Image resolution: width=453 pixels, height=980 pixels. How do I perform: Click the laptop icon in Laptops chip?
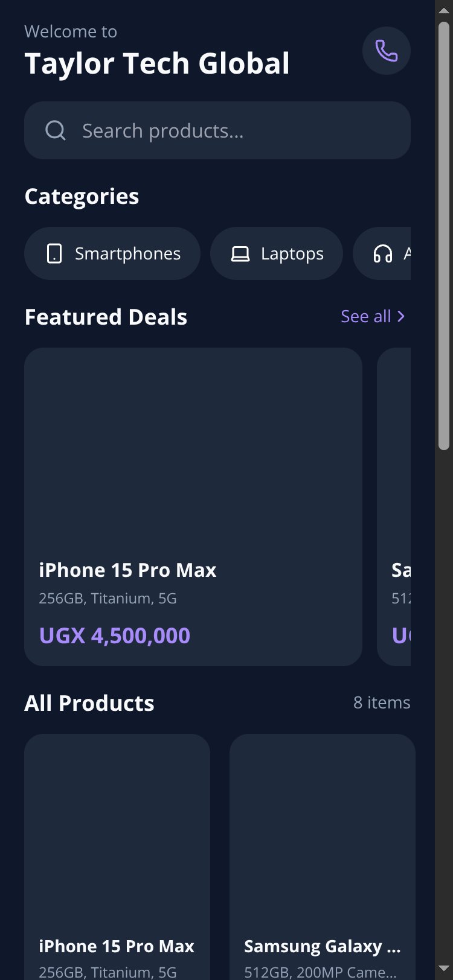(240, 254)
